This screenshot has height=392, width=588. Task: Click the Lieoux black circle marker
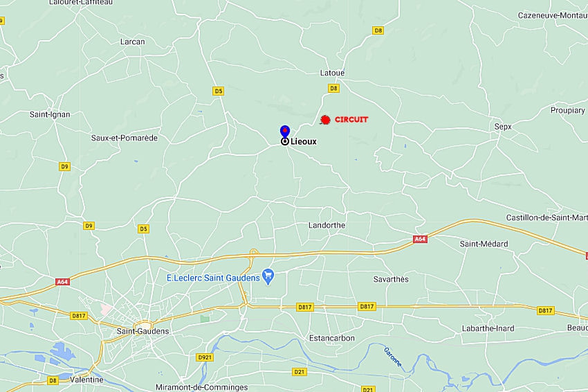pos(285,141)
